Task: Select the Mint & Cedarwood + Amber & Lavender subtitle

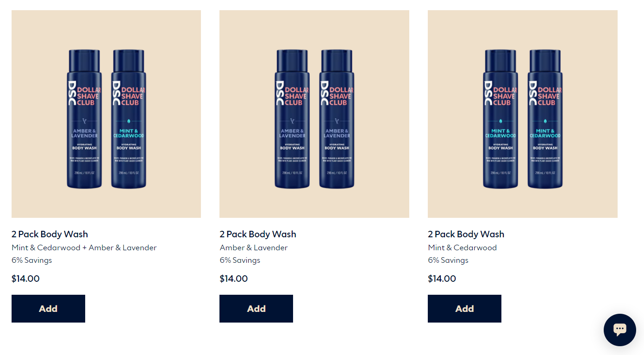Action: [84, 247]
